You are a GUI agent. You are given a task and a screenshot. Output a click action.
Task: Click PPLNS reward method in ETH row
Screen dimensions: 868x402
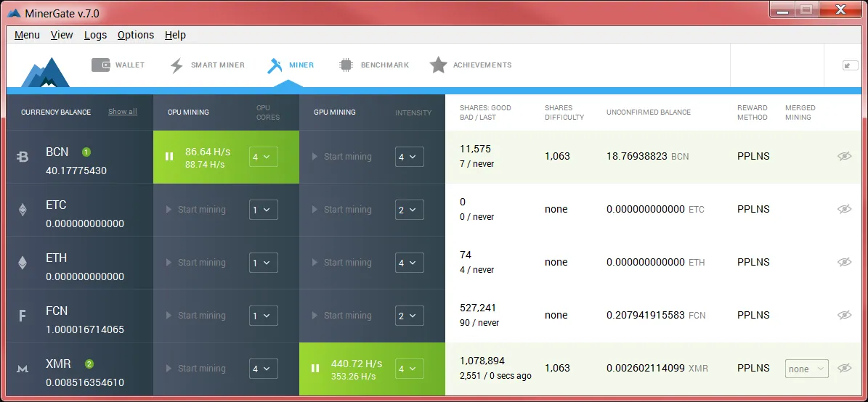(753, 262)
